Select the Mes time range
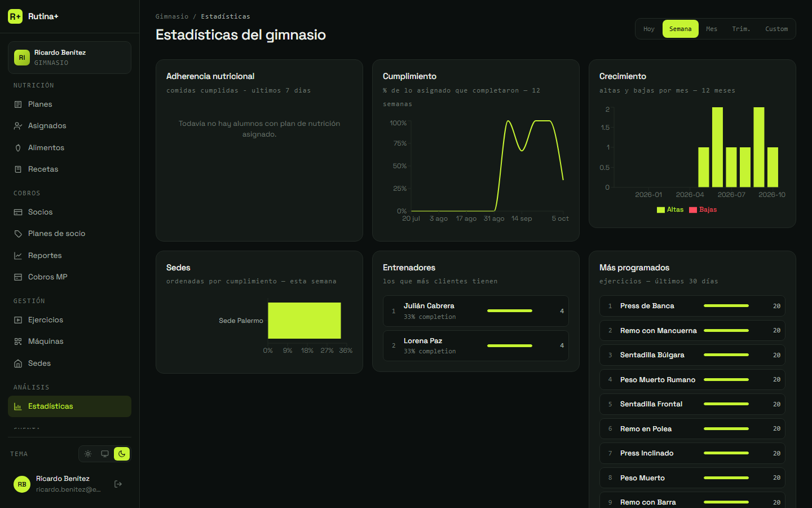This screenshot has width=812, height=508. [x=712, y=29]
